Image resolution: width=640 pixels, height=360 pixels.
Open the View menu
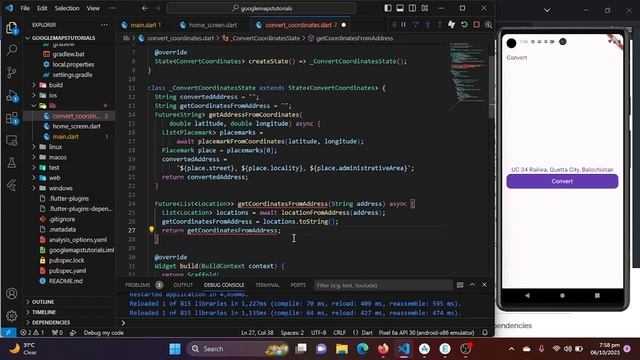[x=93, y=8]
